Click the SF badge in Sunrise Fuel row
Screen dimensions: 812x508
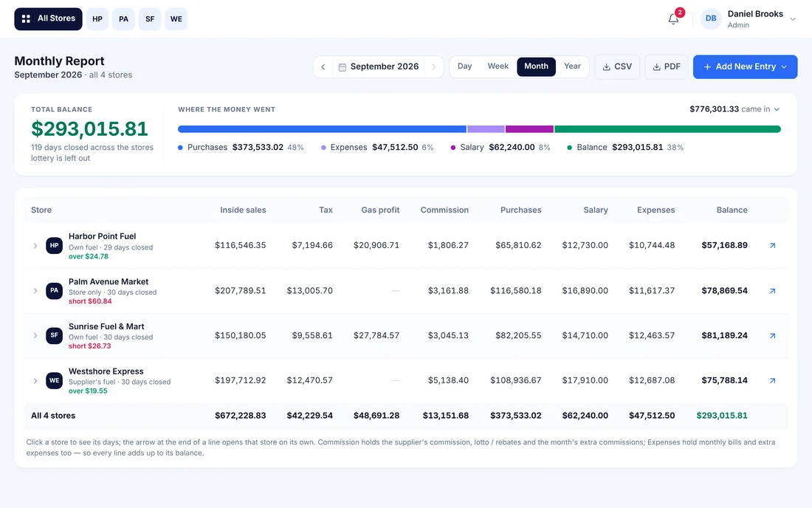click(55, 335)
